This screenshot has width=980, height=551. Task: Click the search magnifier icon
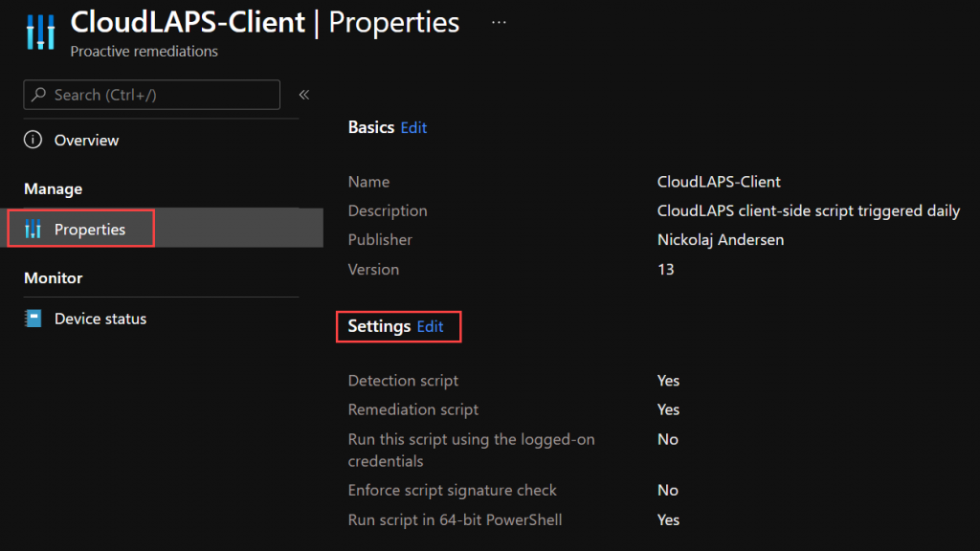[x=38, y=95]
